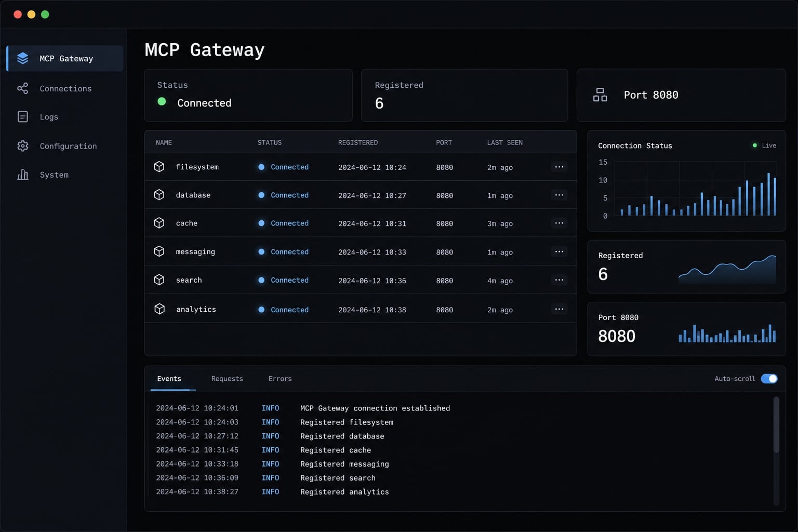Sort by the REGISTERED column header
The height and width of the screenshot is (532, 798).
point(358,142)
